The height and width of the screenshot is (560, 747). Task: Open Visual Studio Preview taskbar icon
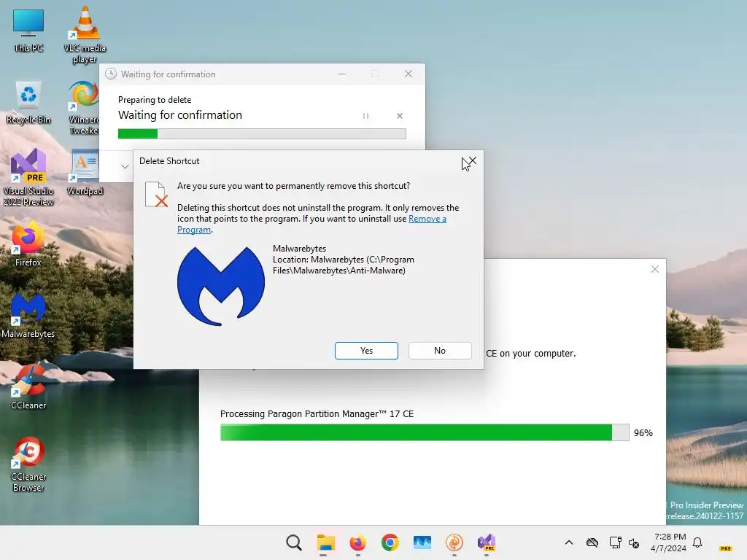[x=487, y=542]
